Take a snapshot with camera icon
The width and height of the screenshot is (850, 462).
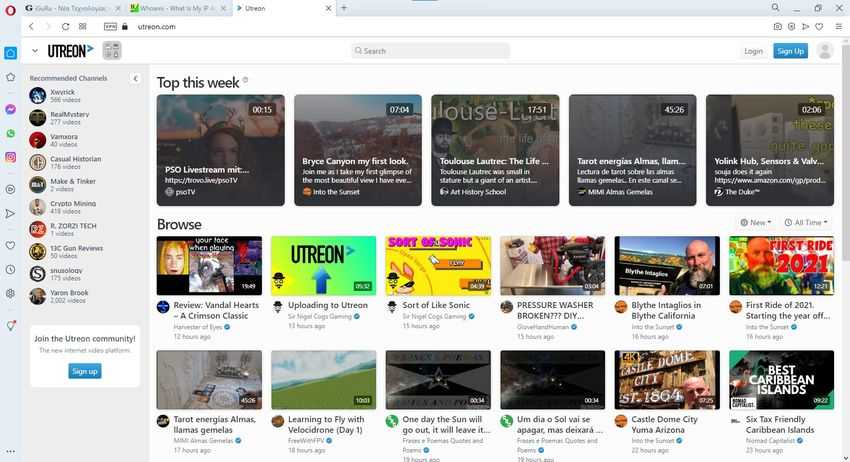click(x=777, y=27)
